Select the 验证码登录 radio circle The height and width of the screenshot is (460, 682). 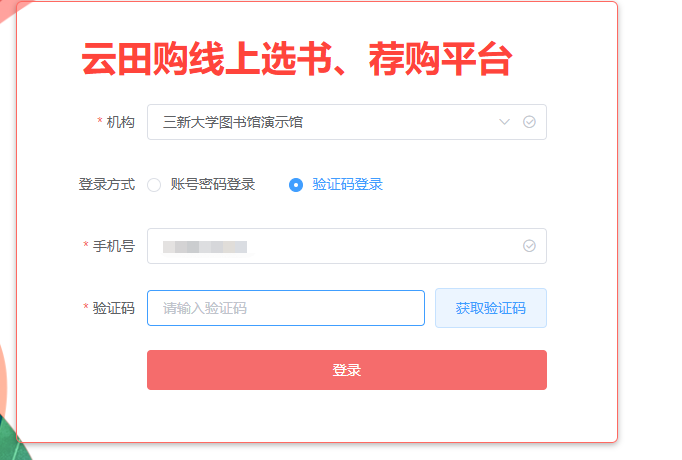[296, 185]
